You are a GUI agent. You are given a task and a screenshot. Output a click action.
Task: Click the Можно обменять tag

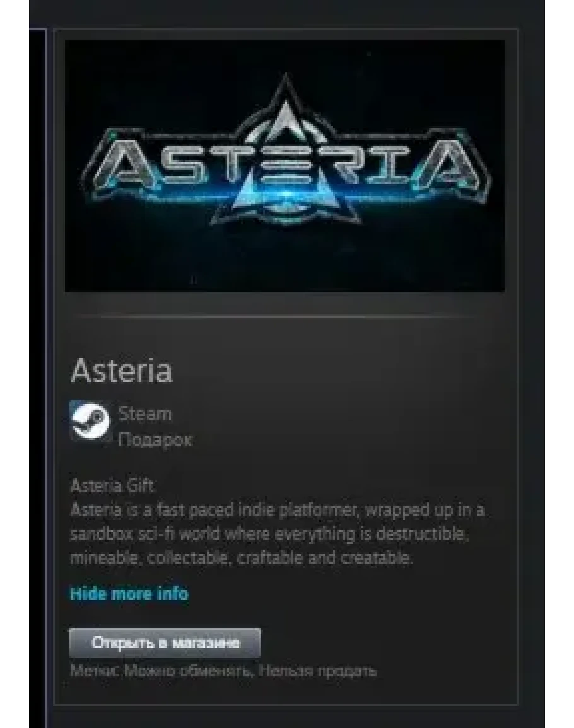pyautogui.click(x=189, y=671)
